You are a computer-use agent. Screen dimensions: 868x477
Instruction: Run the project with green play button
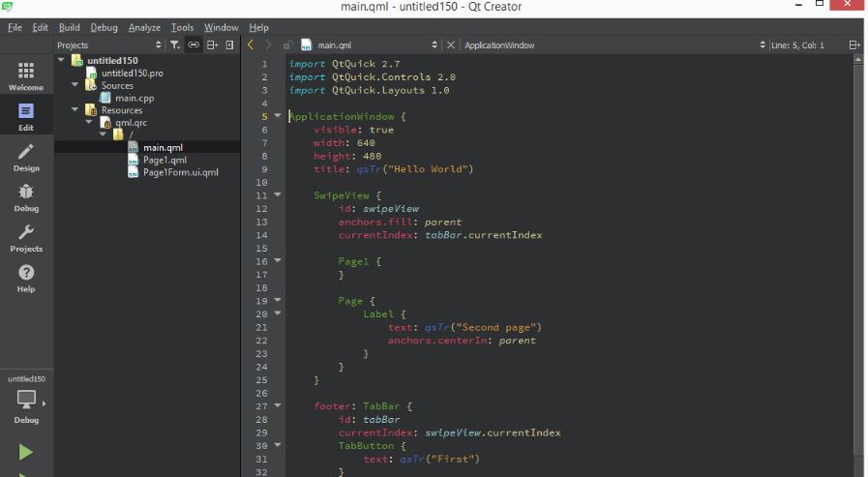click(x=25, y=452)
